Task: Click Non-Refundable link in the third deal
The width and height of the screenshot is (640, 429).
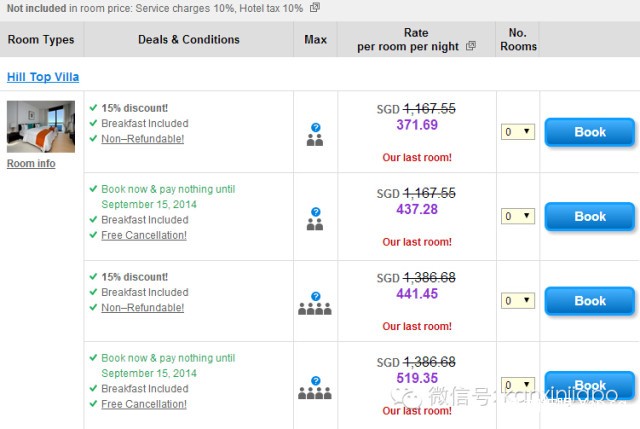Action: point(142,308)
